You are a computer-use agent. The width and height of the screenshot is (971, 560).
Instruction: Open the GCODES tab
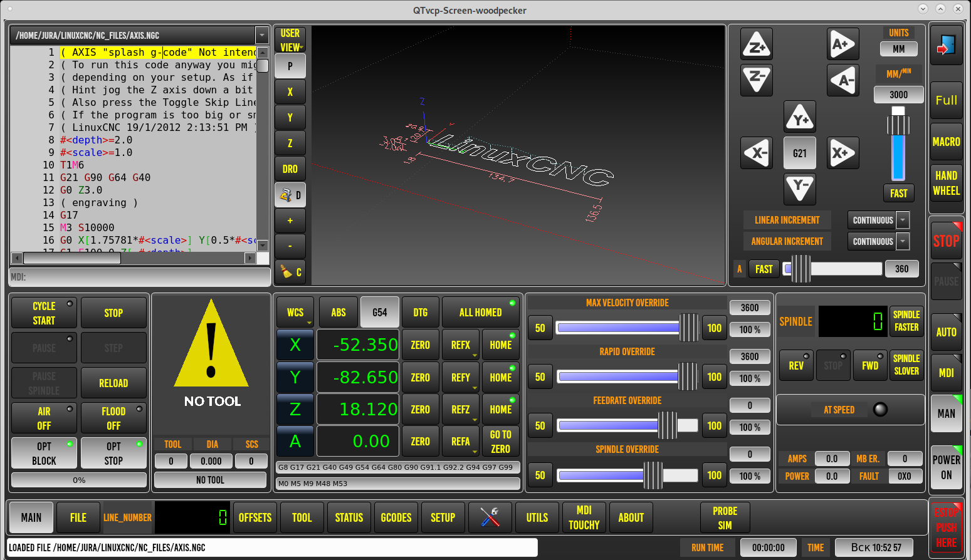(396, 517)
